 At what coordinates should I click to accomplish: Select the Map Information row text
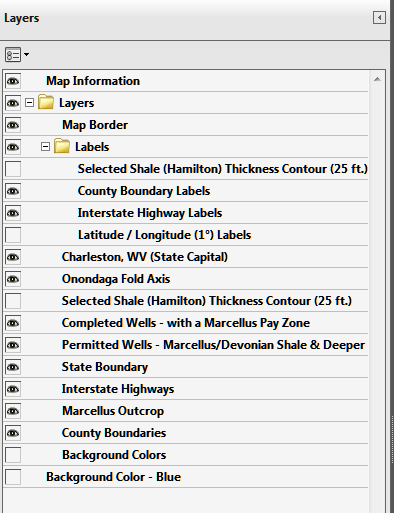93,81
